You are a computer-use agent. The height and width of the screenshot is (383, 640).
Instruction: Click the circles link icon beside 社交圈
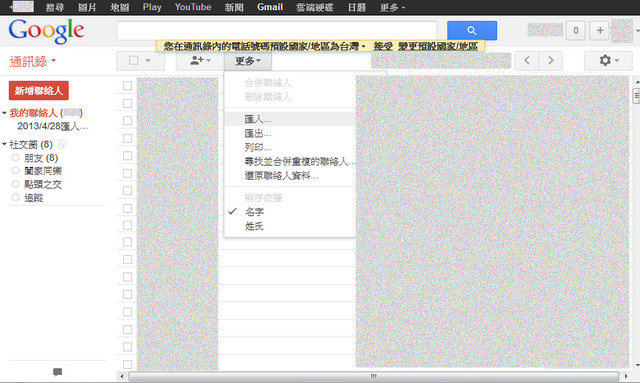[x=62, y=144]
